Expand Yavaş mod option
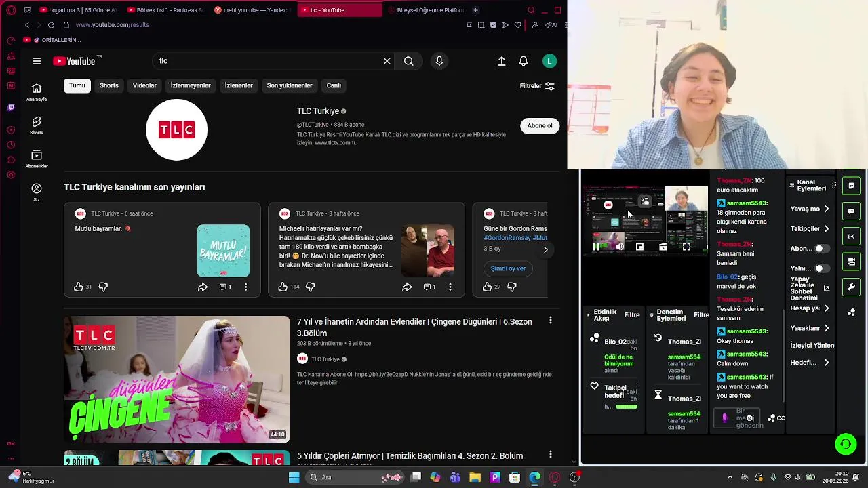Viewport: 868px width, 488px height. coord(810,209)
